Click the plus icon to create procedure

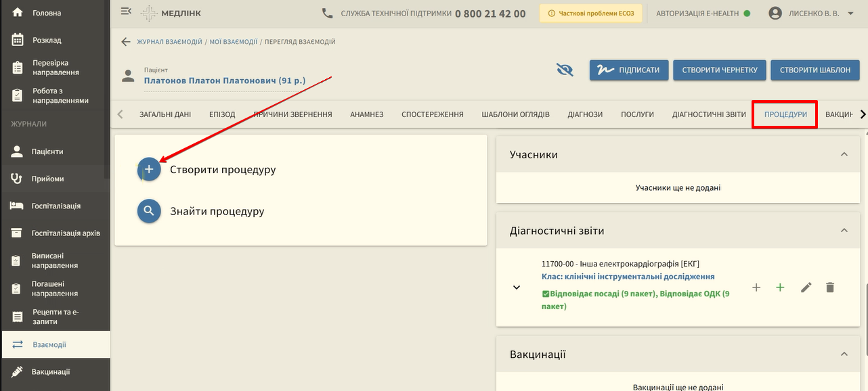(x=149, y=169)
